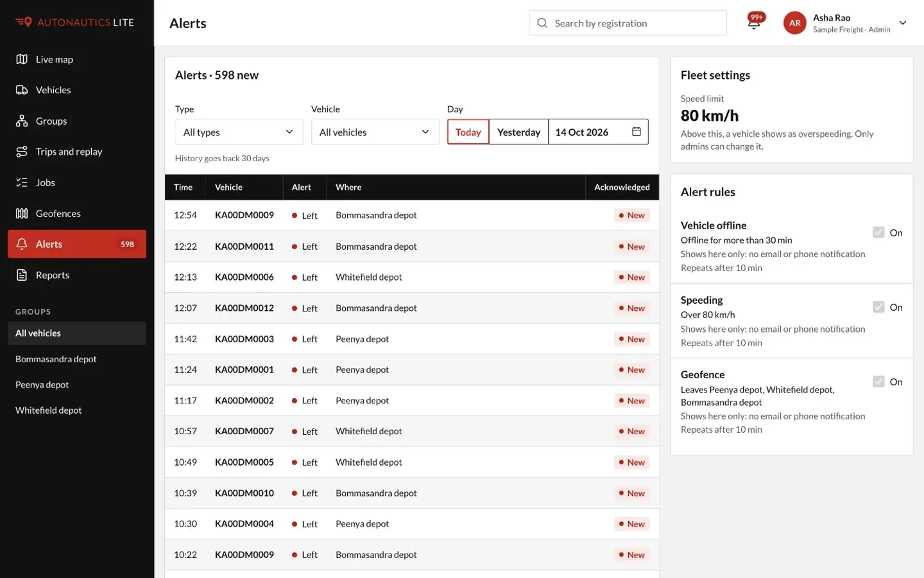The height and width of the screenshot is (578, 924).
Task: Go to Reports in the sidebar
Action: [x=77, y=275]
